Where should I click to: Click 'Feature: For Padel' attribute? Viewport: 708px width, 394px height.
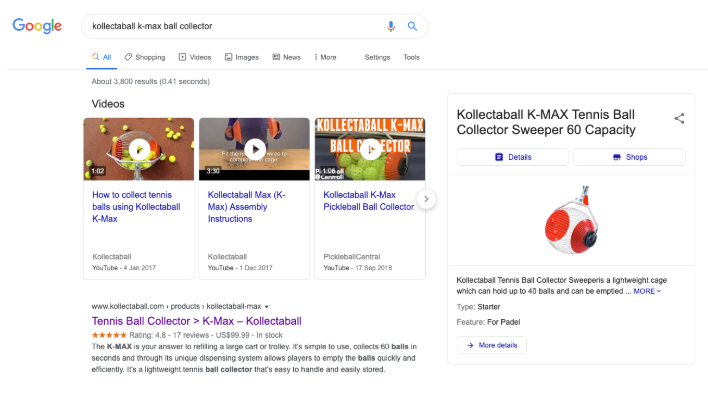[488, 322]
